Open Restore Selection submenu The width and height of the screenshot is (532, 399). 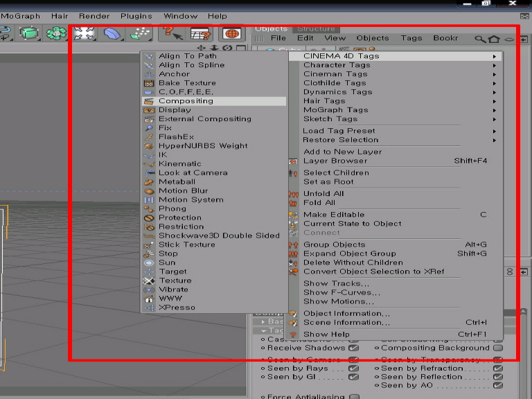pos(396,140)
